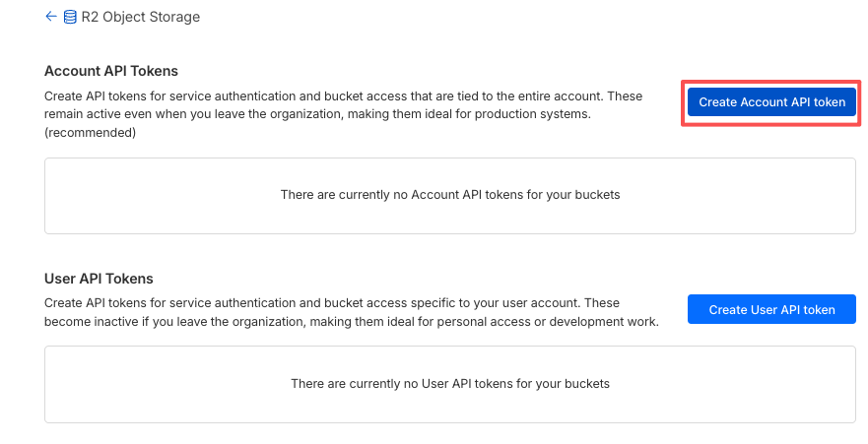Click the "(recommended)" label text
The height and width of the screenshot is (444, 868).
[90, 133]
